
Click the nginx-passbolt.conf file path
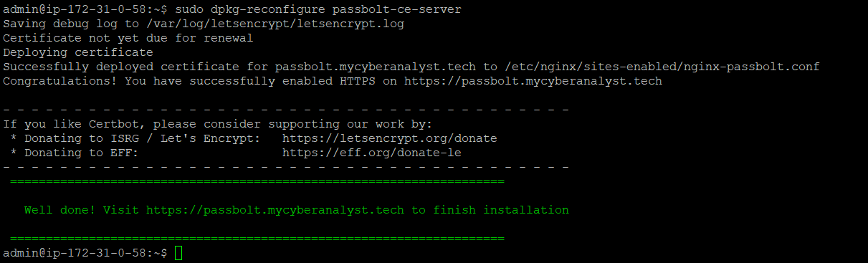coord(662,67)
